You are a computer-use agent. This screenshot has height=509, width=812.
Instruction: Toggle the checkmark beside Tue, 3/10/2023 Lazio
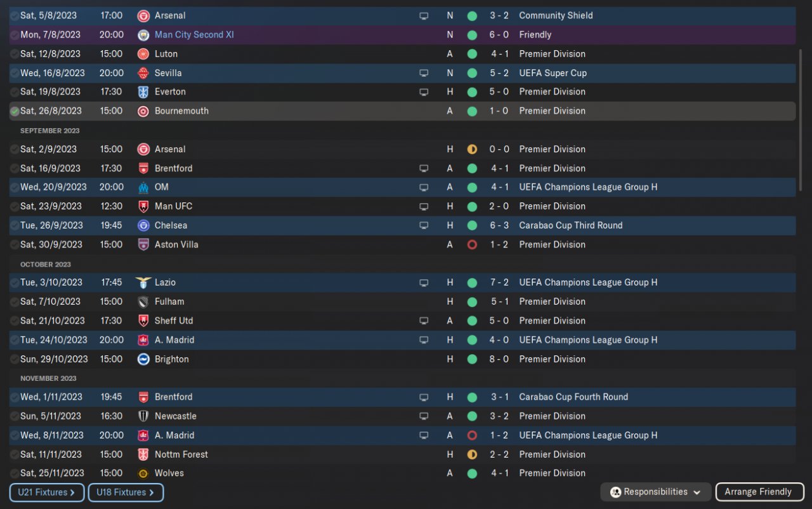(x=15, y=282)
